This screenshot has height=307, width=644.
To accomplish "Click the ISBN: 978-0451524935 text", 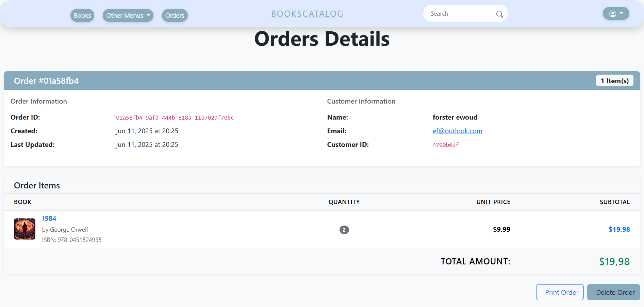I will [72, 240].
